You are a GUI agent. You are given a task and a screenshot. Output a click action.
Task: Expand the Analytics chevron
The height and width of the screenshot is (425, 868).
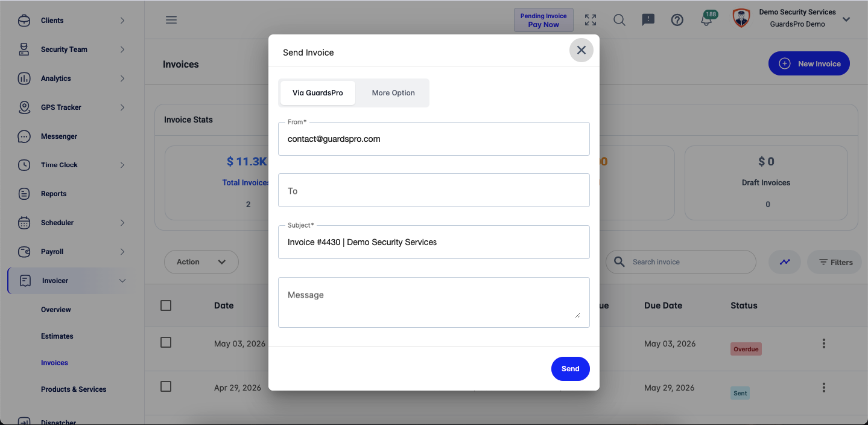(x=122, y=78)
